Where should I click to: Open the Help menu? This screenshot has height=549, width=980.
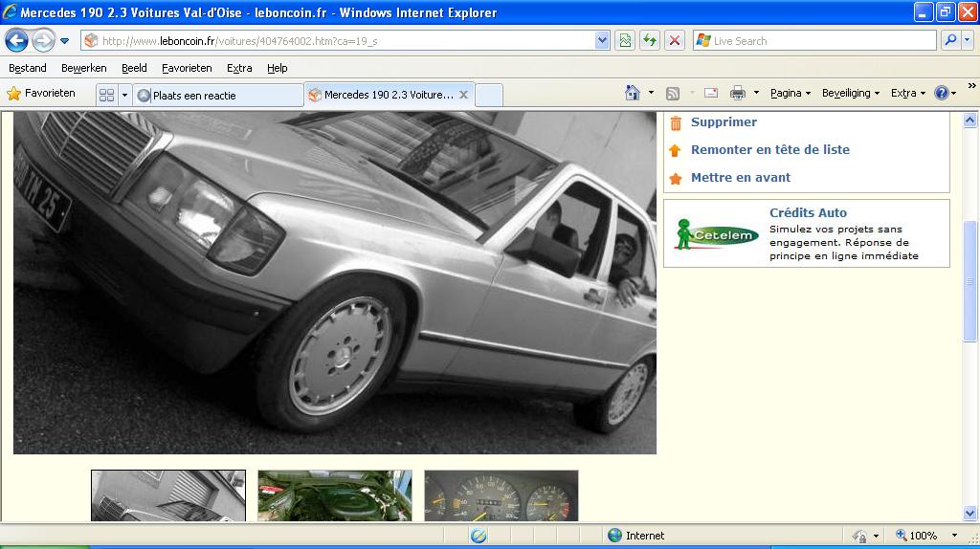(278, 68)
